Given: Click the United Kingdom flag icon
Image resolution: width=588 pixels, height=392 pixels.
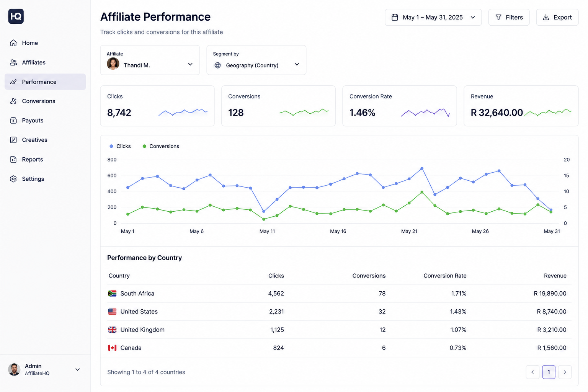Looking at the screenshot, I should (x=112, y=330).
